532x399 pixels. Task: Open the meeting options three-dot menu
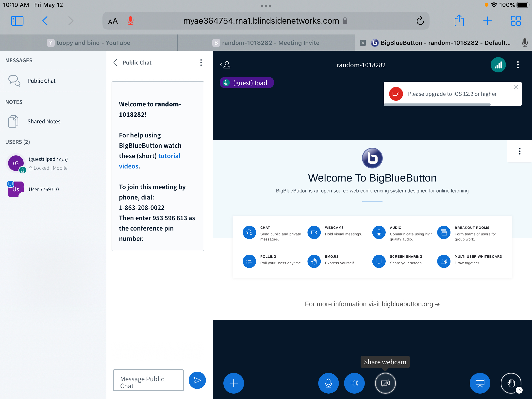(518, 65)
